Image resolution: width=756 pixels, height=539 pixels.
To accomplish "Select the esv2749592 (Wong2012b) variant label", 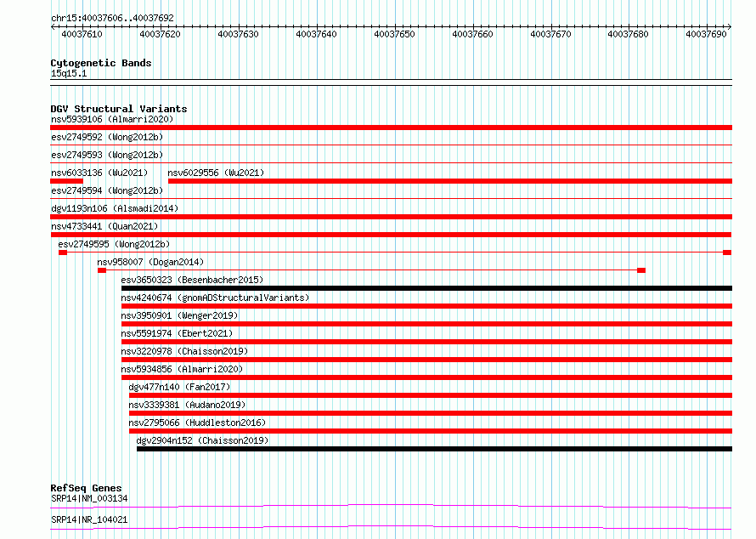I will click(107, 137).
